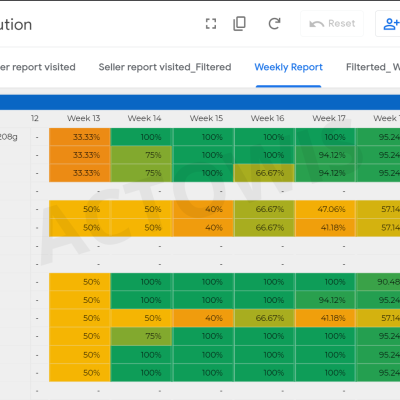Screen dimensions: 400x400
Task: Open the Filterted_ tab
Action: coord(373,67)
